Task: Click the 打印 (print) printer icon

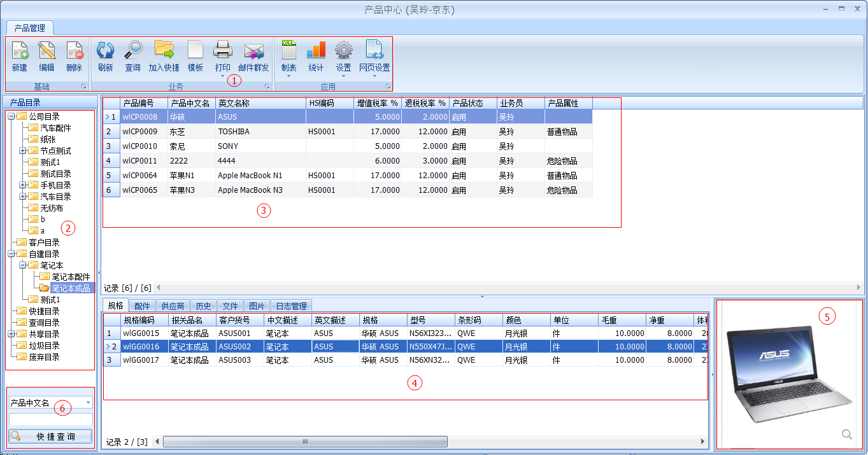Action: tap(223, 50)
